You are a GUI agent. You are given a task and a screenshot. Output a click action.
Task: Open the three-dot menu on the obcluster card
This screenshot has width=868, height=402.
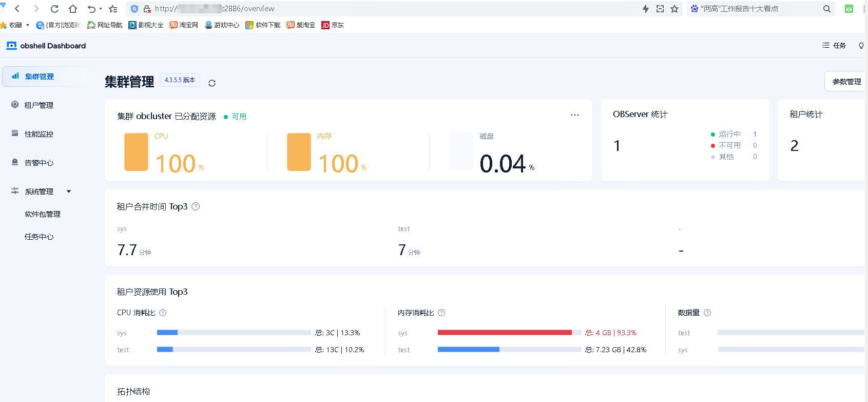click(574, 115)
